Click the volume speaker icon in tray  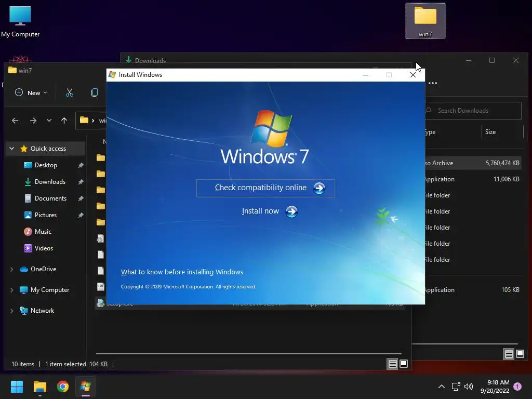[x=469, y=387]
